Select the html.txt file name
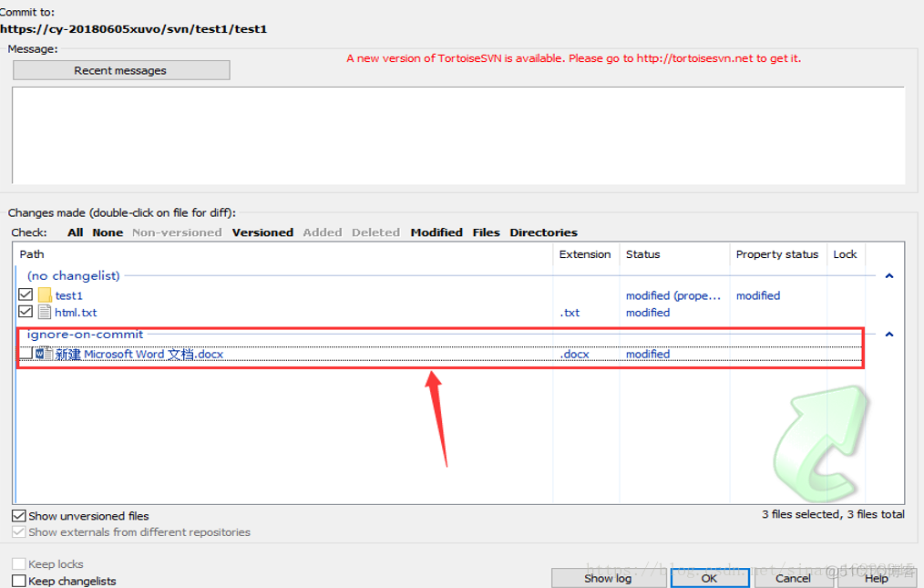The height and width of the screenshot is (588, 924). click(76, 313)
